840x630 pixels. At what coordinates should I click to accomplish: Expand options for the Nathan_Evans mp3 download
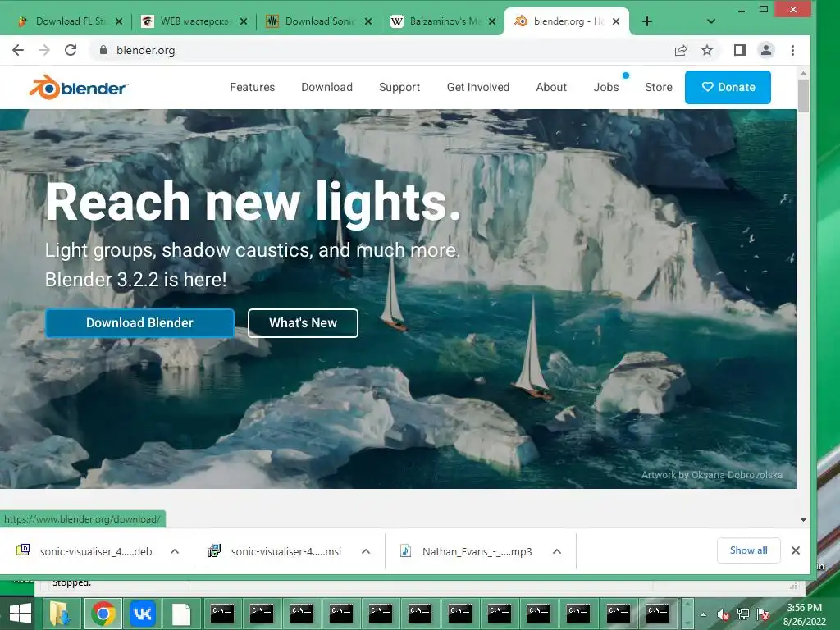tap(557, 551)
